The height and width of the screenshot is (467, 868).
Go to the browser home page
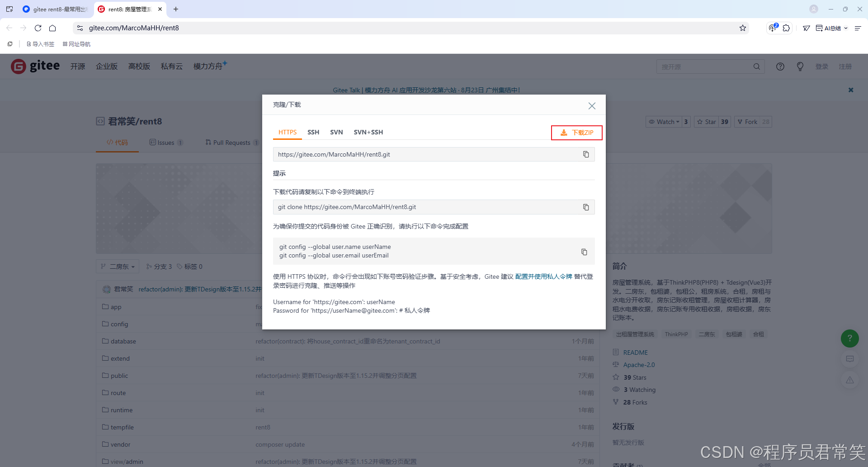52,28
